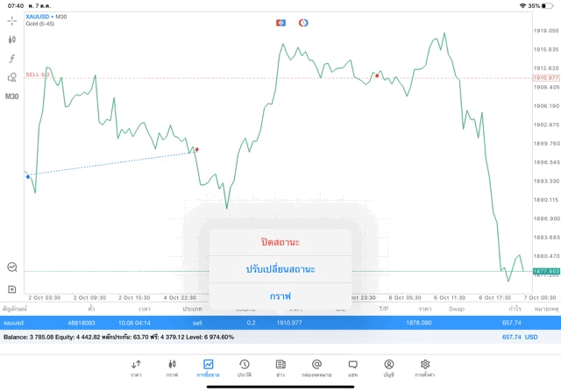Screen dimensions: 561x392
Task: Open the candlestick chart type icon
Action: [x=12, y=39]
